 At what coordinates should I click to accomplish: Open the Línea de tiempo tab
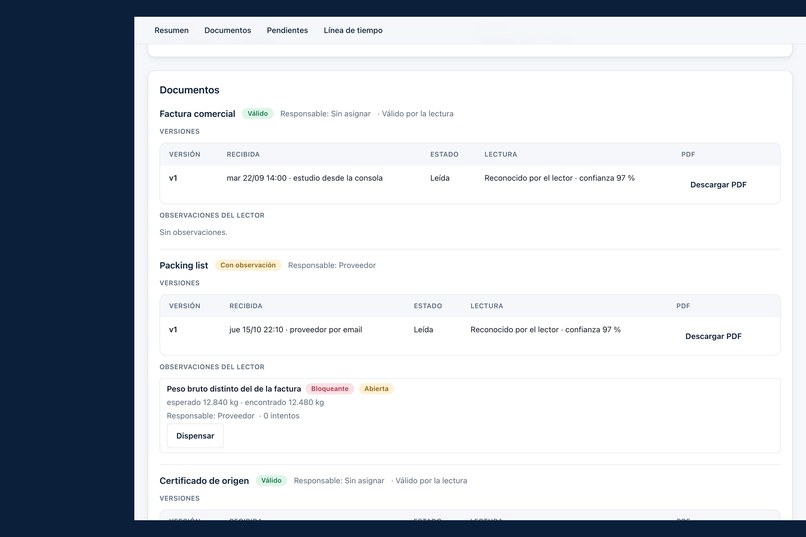(x=353, y=30)
